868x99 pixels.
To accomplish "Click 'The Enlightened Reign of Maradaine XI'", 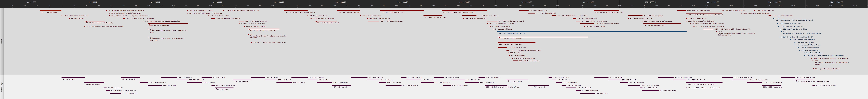I will pyautogui.click(x=705, y=15).
